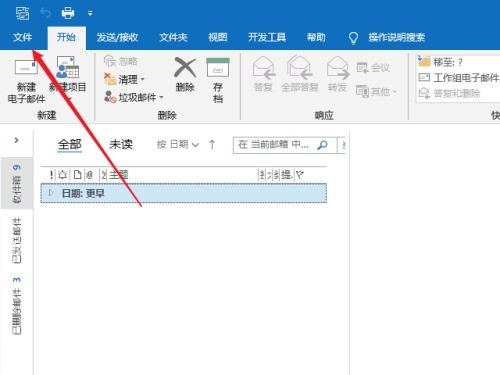Show 未读 unread messages filter
The image size is (500, 375).
click(x=121, y=144)
